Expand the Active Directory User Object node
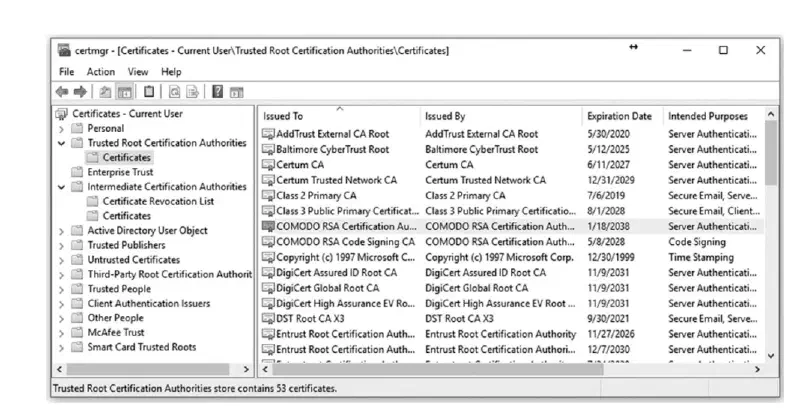 click(61, 231)
